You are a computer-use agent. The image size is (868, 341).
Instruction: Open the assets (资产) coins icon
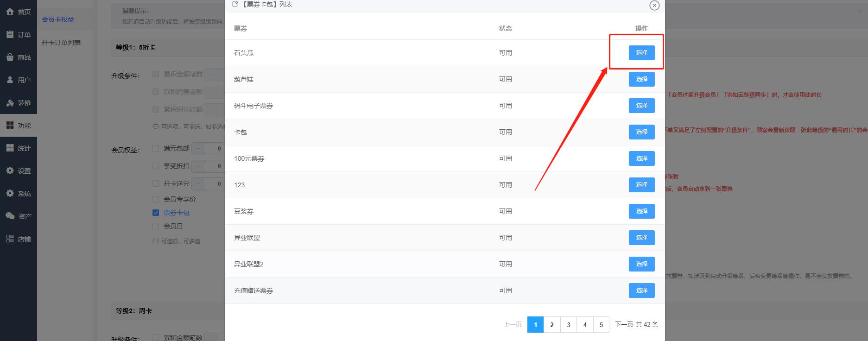pos(10,216)
